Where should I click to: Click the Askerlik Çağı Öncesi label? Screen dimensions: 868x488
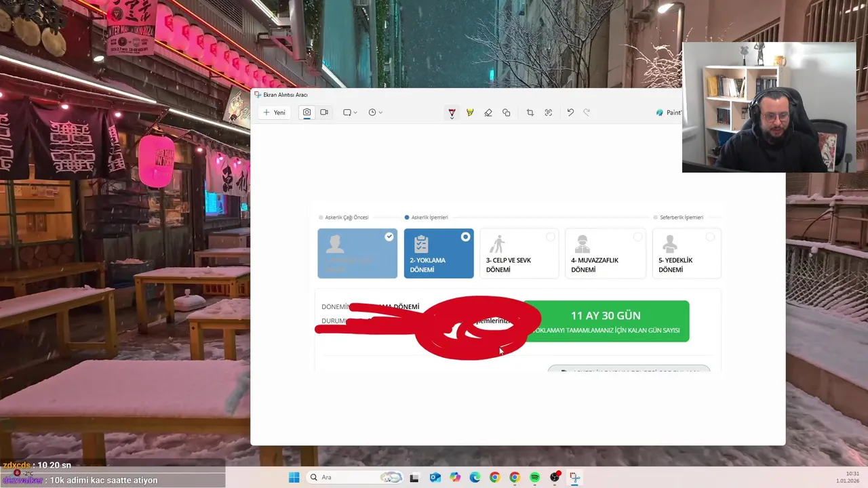(x=347, y=218)
